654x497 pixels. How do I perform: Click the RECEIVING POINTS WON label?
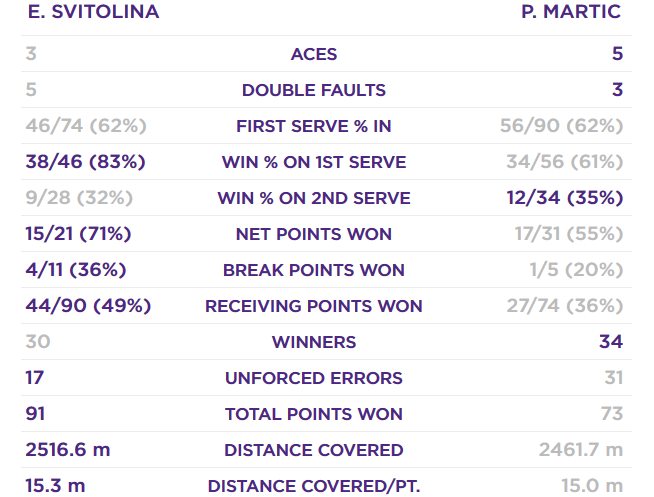tap(314, 306)
